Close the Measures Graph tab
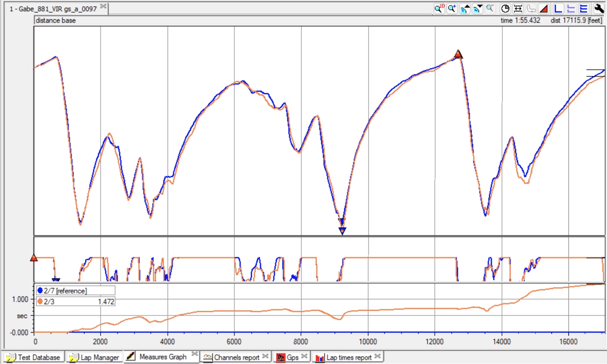The width and height of the screenshot is (607, 364). [195, 354]
